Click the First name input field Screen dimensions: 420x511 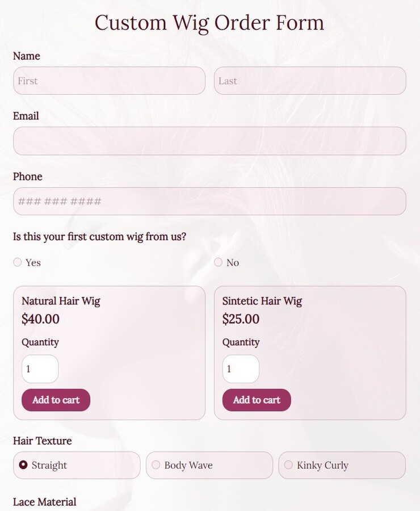coord(109,81)
